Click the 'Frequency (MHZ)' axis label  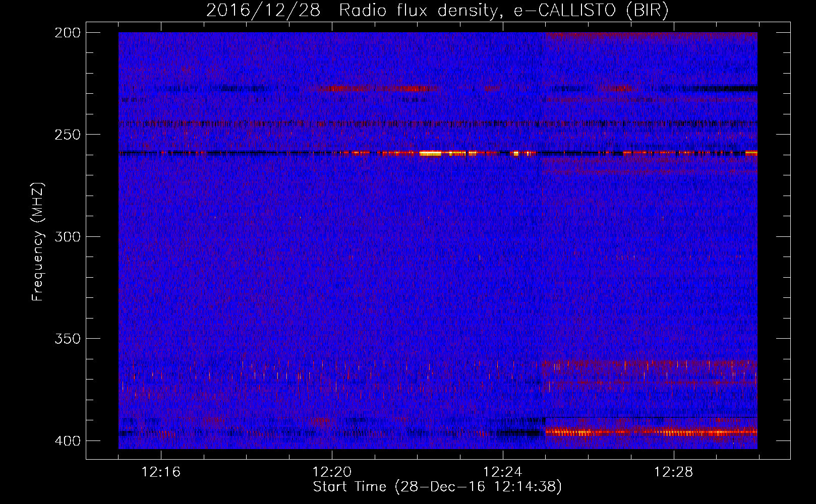(38, 241)
